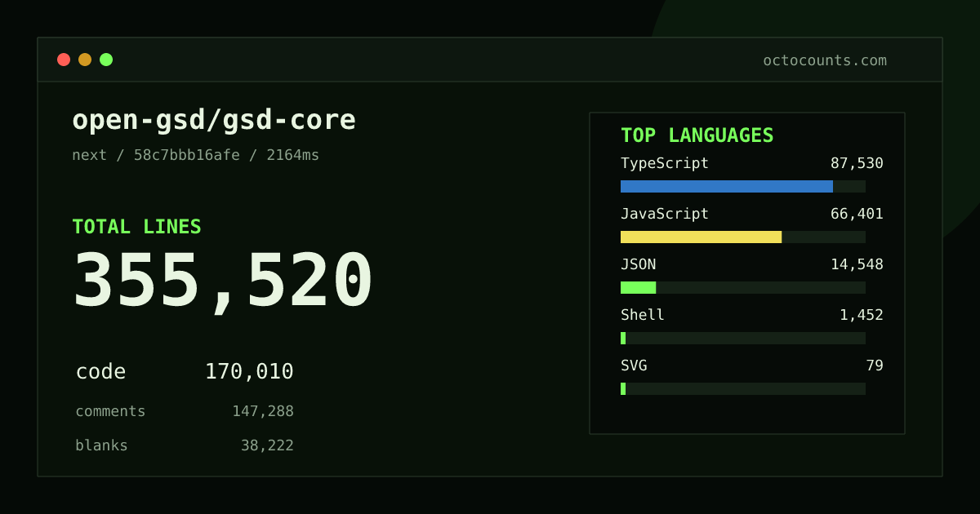Select the open-gsd/gsd-core repository title
Image resolution: width=980 pixels, height=514 pixels.
(214, 120)
